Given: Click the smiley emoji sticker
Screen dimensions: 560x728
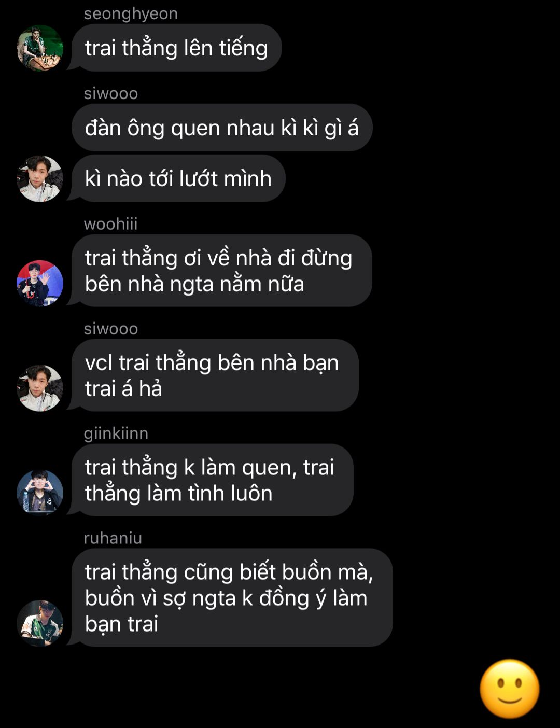Looking at the screenshot, I should 510,689.
